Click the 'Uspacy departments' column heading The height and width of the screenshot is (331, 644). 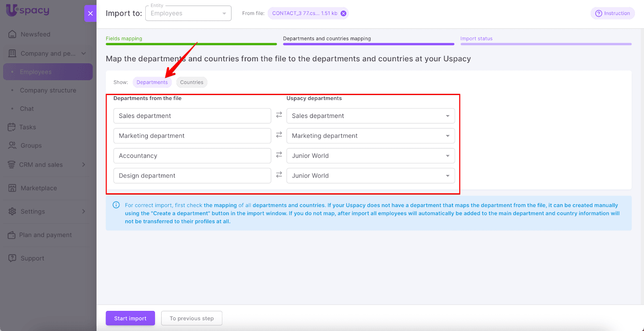314,98
